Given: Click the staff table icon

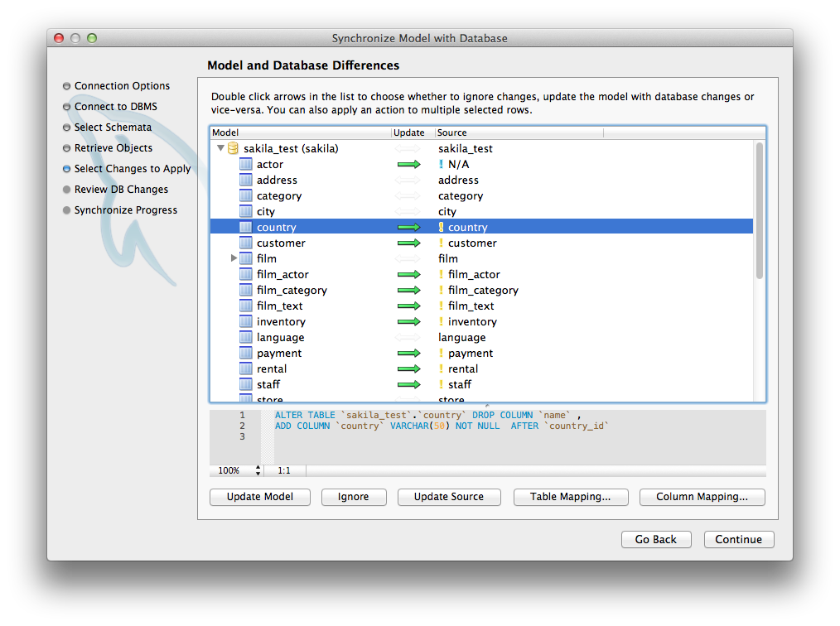Looking at the screenshot, I should [x=245, y=385].
